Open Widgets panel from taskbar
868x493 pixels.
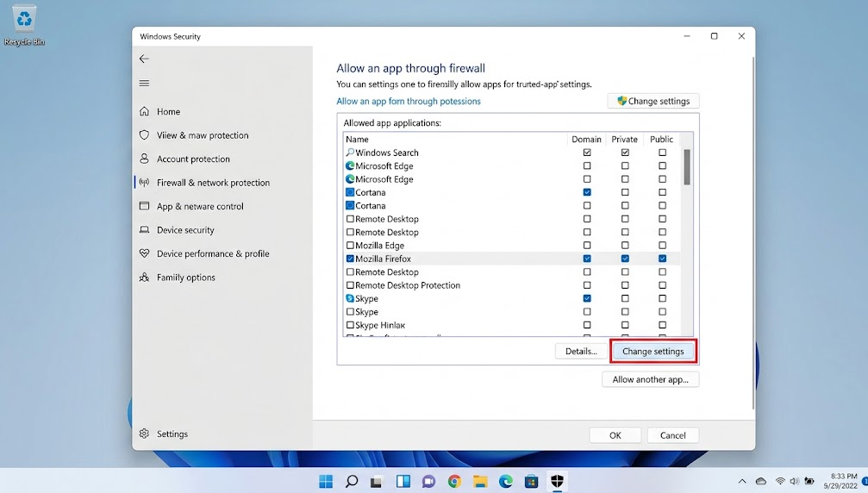click(403, 482)
